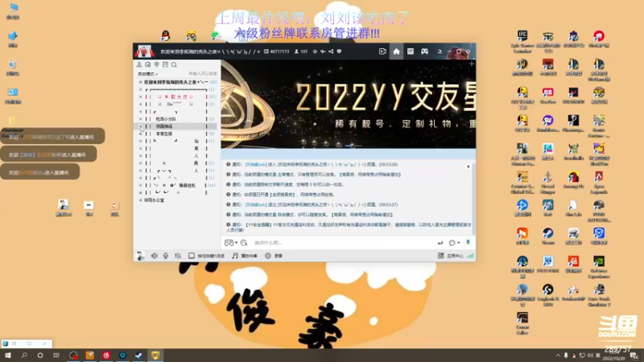Click the 2022YY交友 banner image

[x=349, y=105]
